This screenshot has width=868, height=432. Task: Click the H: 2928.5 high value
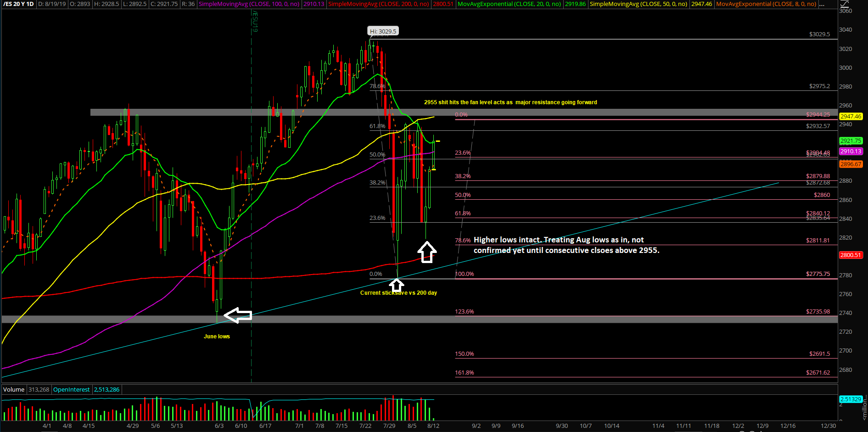pos(106,4)
